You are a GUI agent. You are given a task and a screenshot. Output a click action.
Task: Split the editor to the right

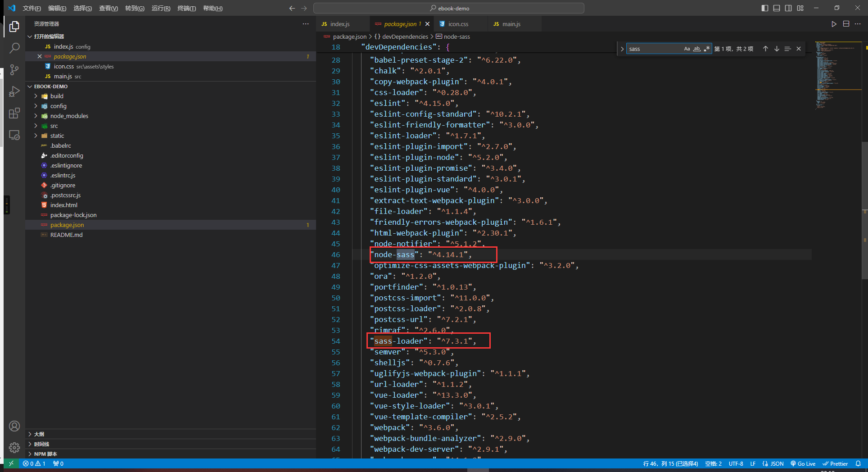point(846,24)
